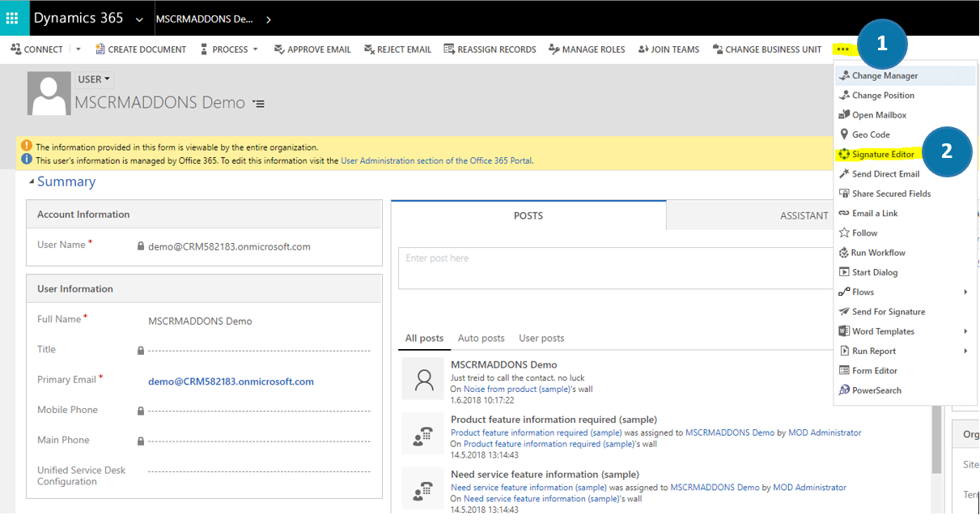The height and width of the screenshot is (520, 980).
Task: Click the Main Phone field
Action: point(259,441)
